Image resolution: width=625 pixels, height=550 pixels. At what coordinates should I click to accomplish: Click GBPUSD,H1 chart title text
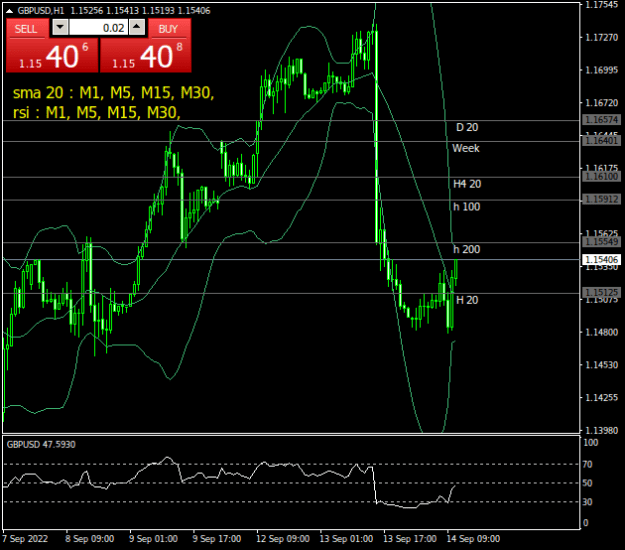click(x=41, y=11)
